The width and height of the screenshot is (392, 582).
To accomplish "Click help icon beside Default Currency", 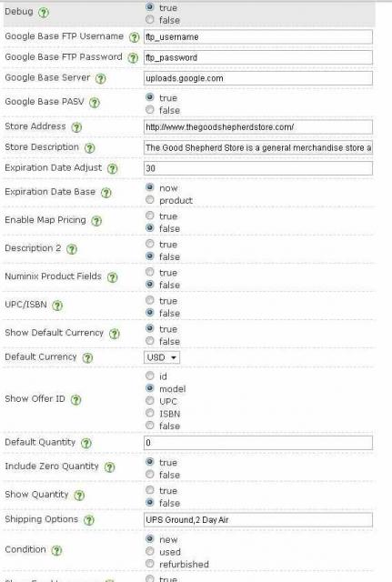I will pyautogui.click(x=87, y=357).
